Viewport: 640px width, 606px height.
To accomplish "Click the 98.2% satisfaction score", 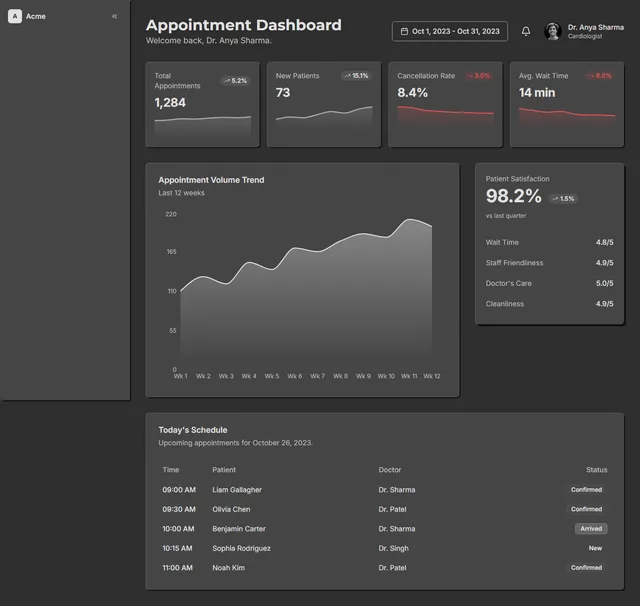I will tap(513, 196).
